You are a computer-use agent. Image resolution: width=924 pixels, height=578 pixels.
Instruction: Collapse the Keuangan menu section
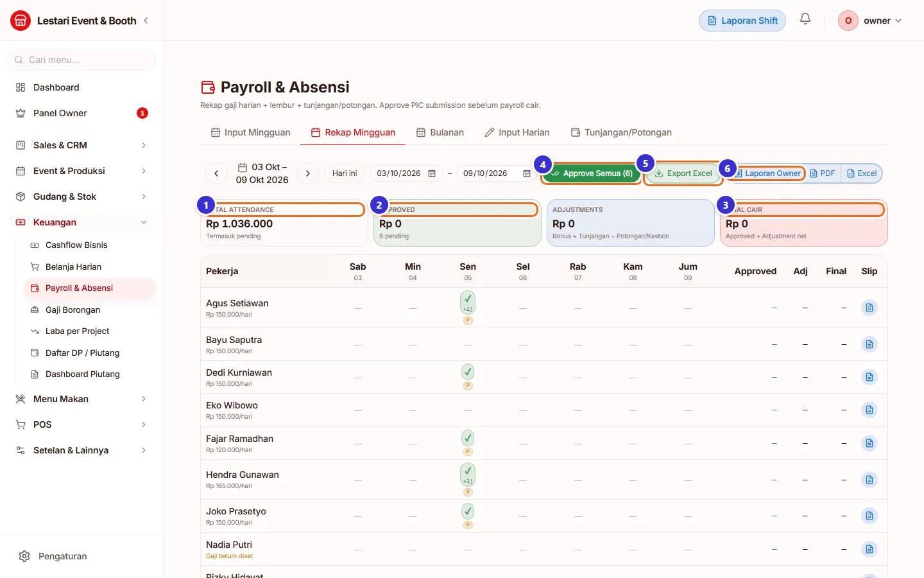tap(82, 222)
